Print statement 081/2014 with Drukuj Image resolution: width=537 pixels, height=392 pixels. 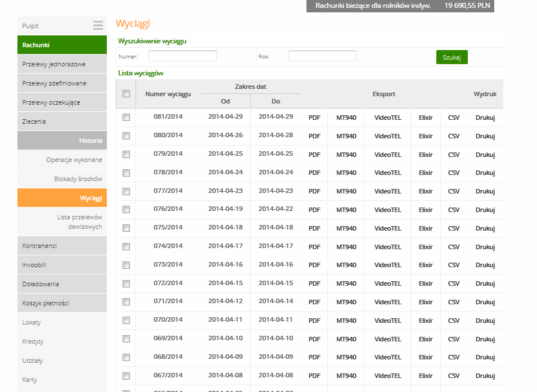point(485,118)
